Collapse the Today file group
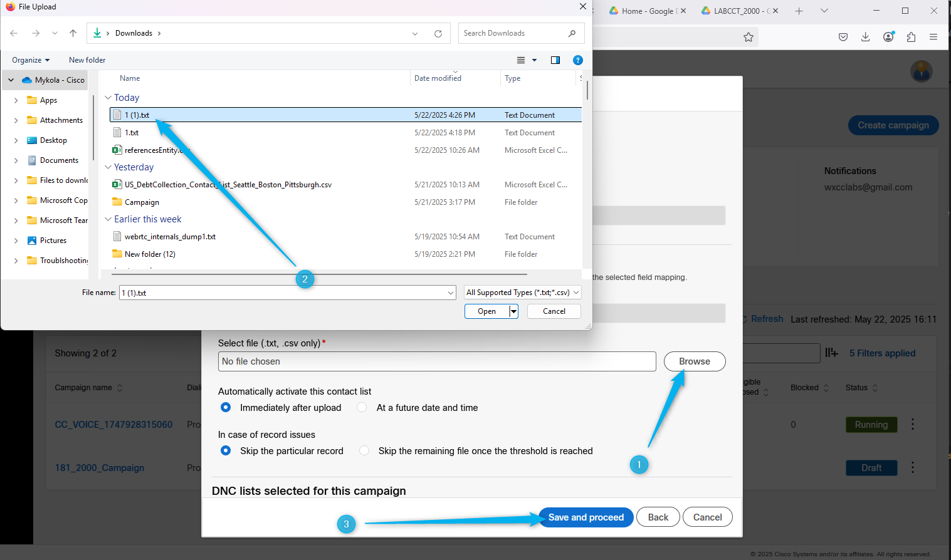The height and width of the screenshot is (560, 951). pos(108,98)
